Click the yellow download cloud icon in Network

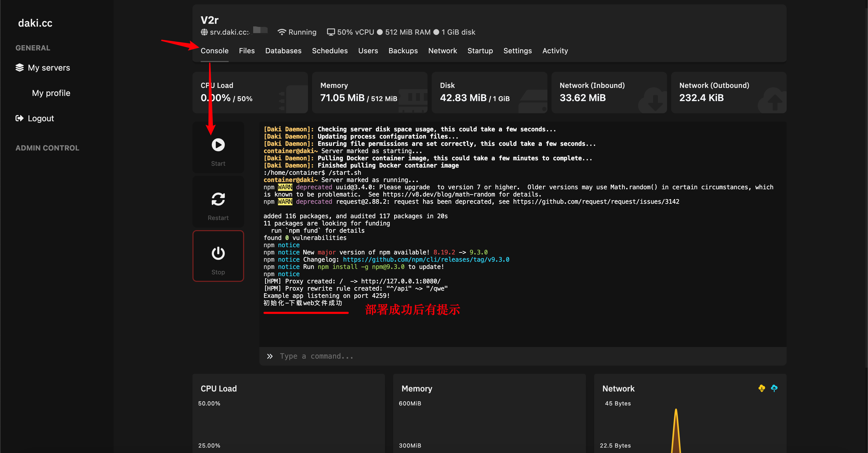click(x=762, y=388)
